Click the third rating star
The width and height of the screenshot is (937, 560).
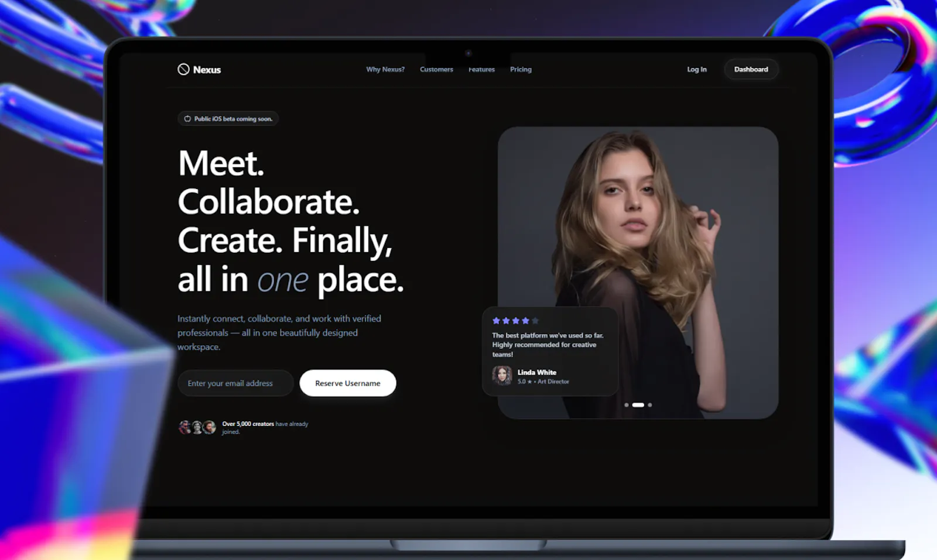tap(516, 321)
